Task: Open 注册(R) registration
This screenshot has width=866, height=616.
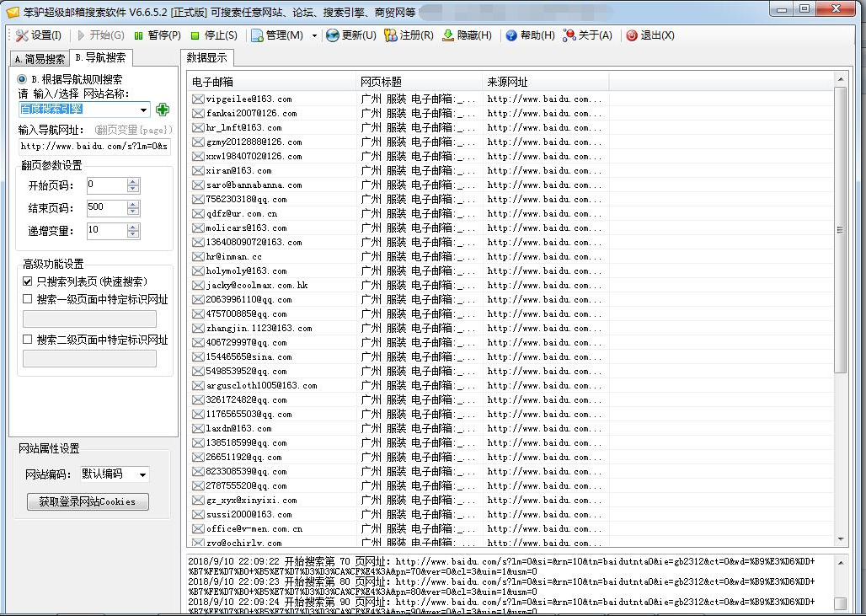Action: pyautogui.click(x=409, y=35)
